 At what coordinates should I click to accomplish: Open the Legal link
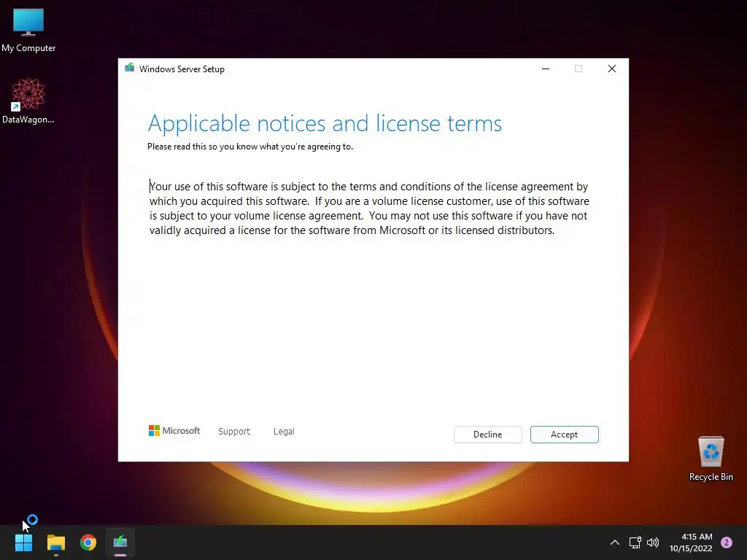(284, 432)
